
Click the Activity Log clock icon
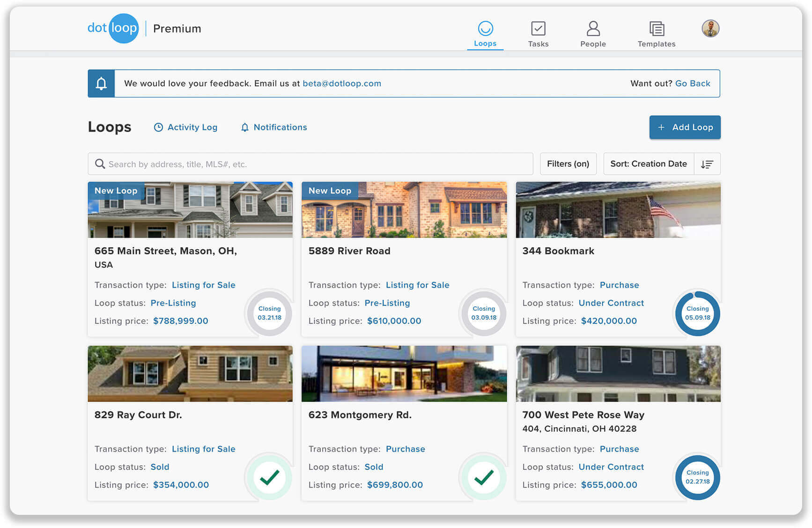coord(158,127)
